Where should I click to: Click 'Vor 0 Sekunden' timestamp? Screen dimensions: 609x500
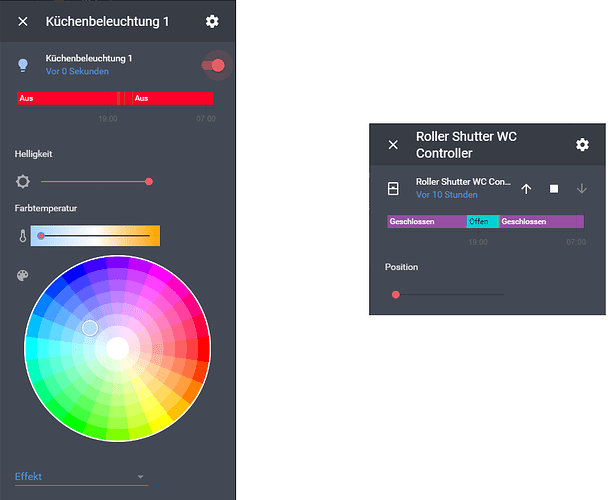77,71
